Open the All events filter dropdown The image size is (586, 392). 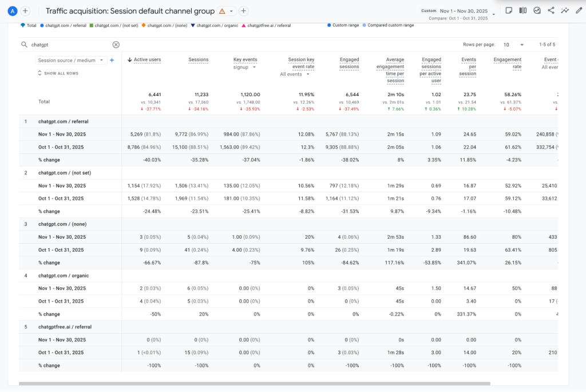pyautogui.click(x=294, y=73)
